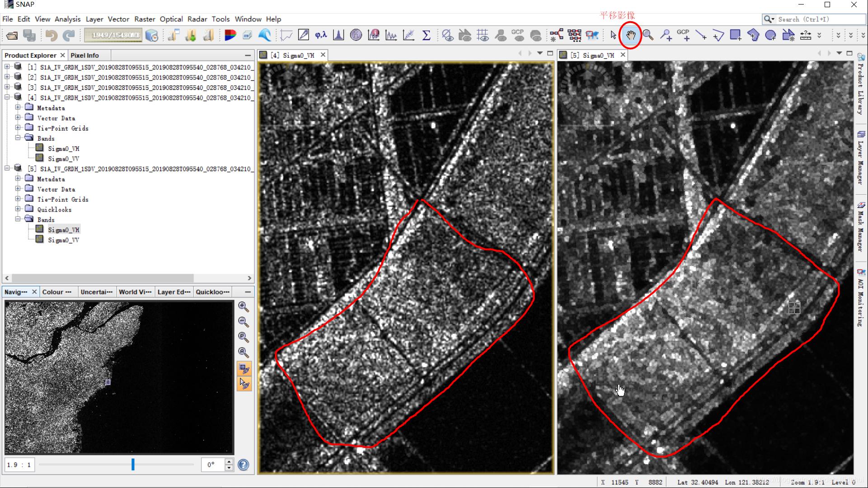Switch to the Layer Editor tab
This screenshot has width=868, height=488.
point(174,292)
